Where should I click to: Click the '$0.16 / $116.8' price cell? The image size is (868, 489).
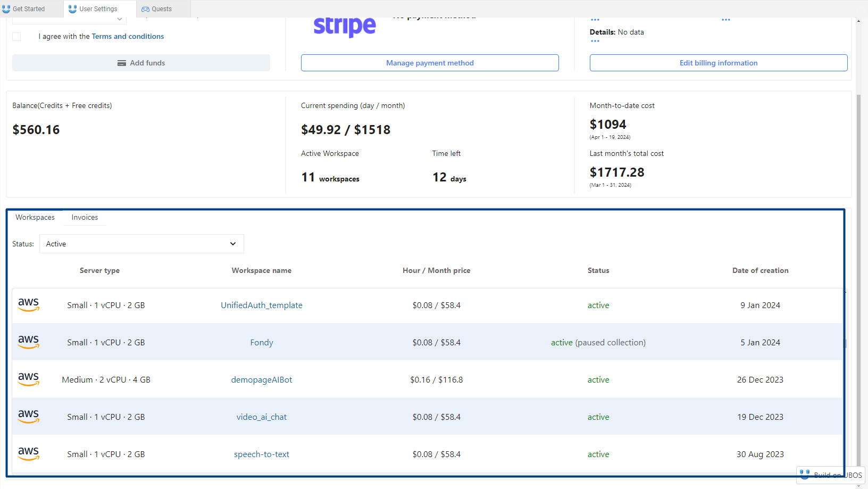point(437,379)
